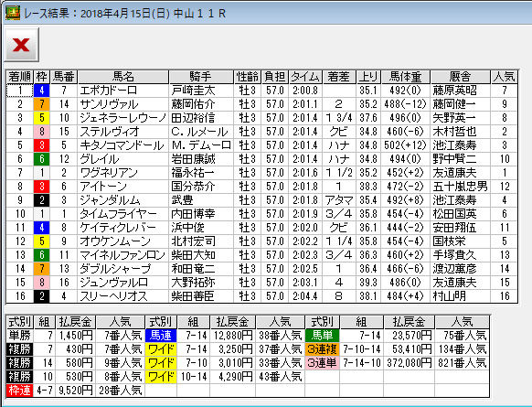Click margin アタマ in ジャンダルム row
Image resolution: width=532 pixels, height=407 pixels.
[x=339, y=200]
